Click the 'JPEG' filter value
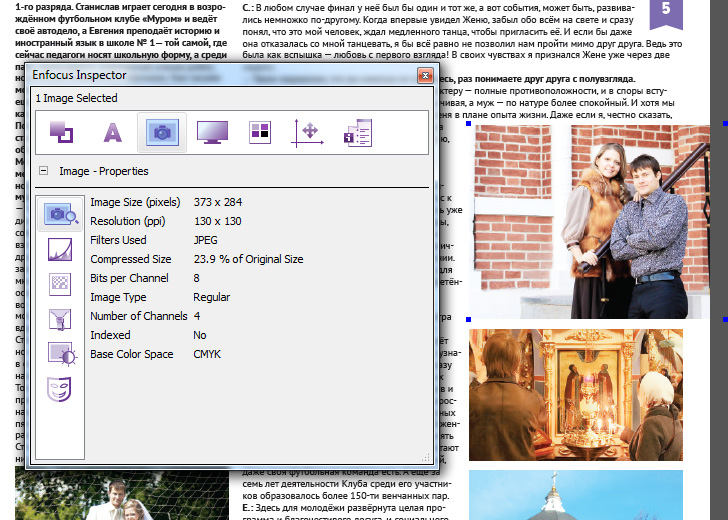This screenshot has width=728, height=520. [206, 240]
